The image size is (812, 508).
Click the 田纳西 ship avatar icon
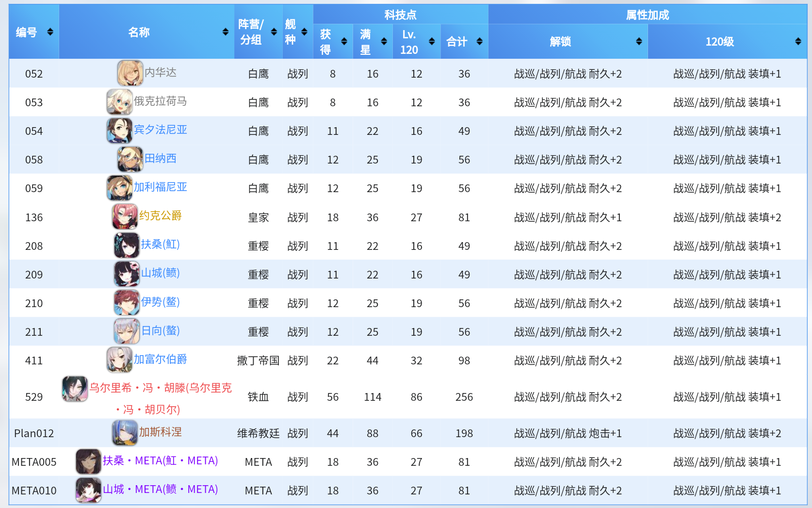click(130, 159)
